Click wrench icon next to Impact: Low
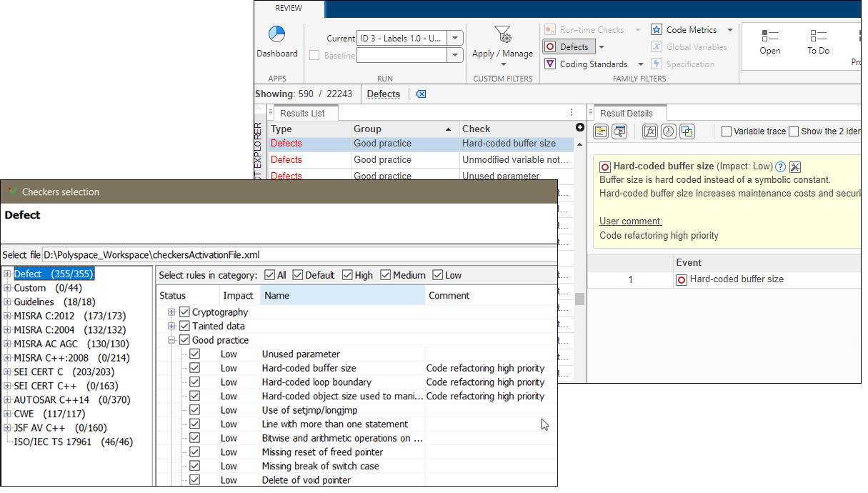This screenshot has width=868, height=493. tap(795, 166)
